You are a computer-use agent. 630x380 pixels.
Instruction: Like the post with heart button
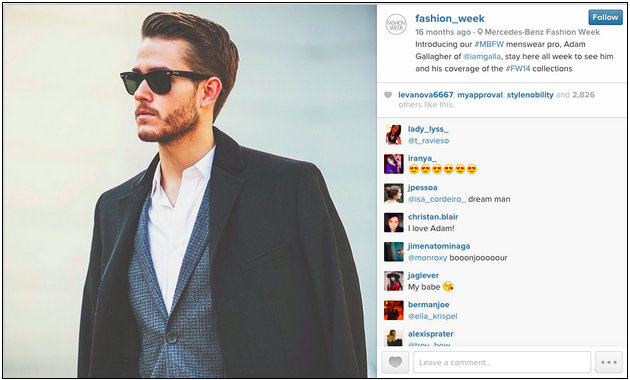click(x=395, y=362)
